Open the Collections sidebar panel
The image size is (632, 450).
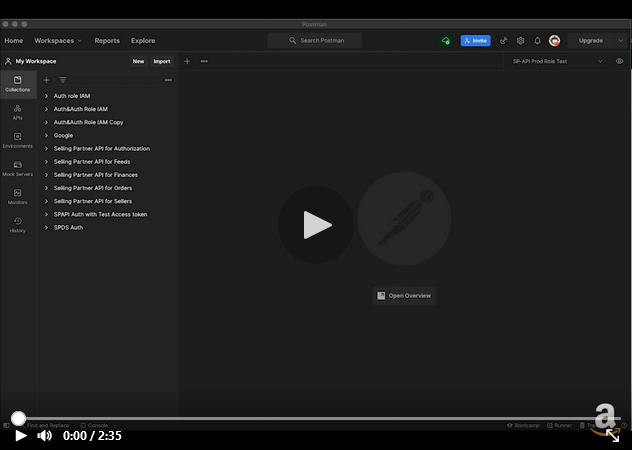coord(17,84)
